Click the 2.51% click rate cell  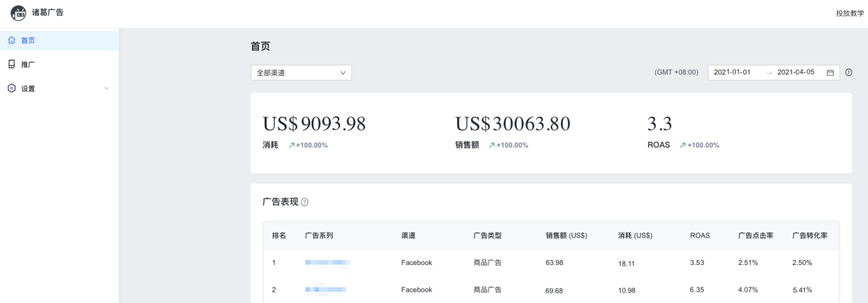[749, 263]
